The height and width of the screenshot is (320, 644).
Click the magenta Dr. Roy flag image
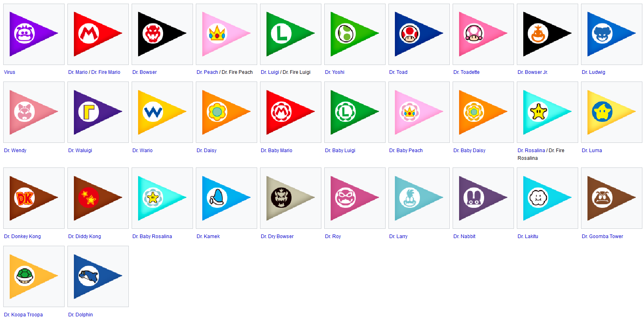(355, 198)
